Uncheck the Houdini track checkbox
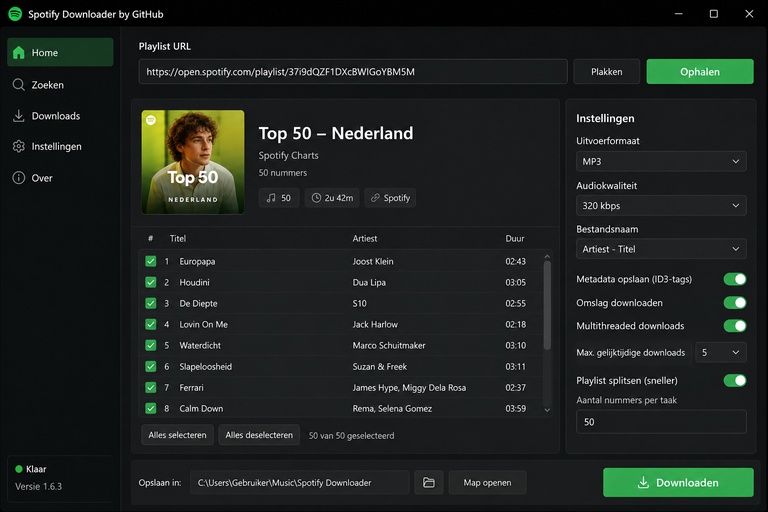Viewport: 768px width, 512px height. pos(150,282)
